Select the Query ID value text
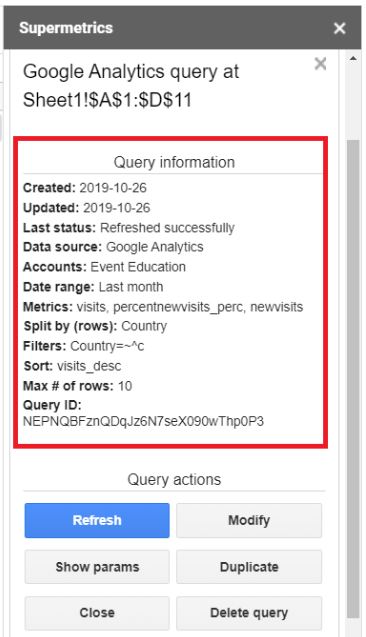This screenshot has height=637, width=366. [143, 421]
